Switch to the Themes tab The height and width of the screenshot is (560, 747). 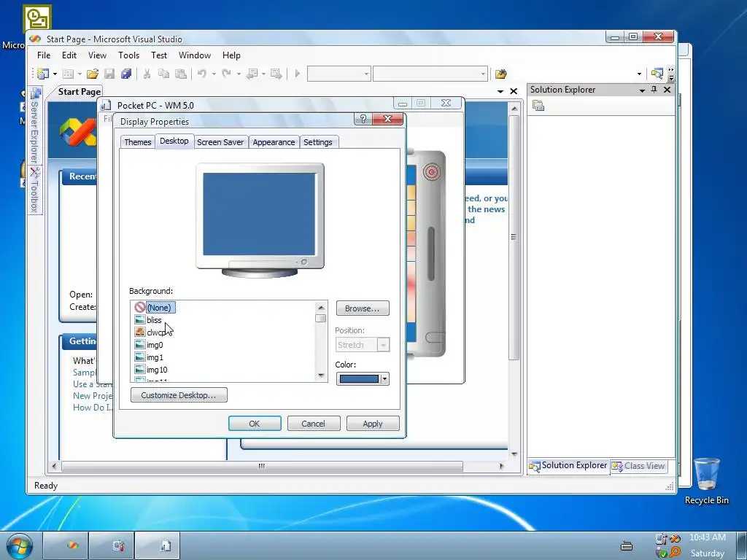[138, 142]
